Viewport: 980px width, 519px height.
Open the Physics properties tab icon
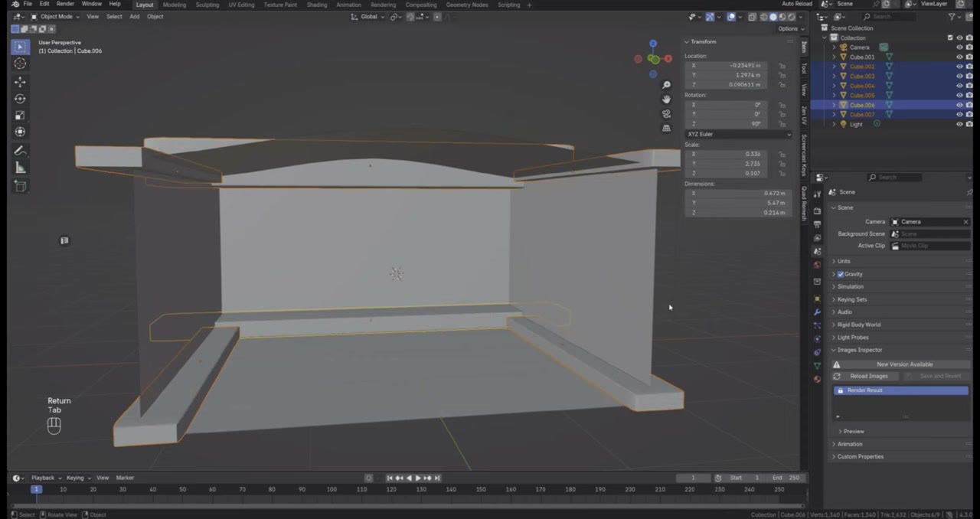click(x=817, y=339)
